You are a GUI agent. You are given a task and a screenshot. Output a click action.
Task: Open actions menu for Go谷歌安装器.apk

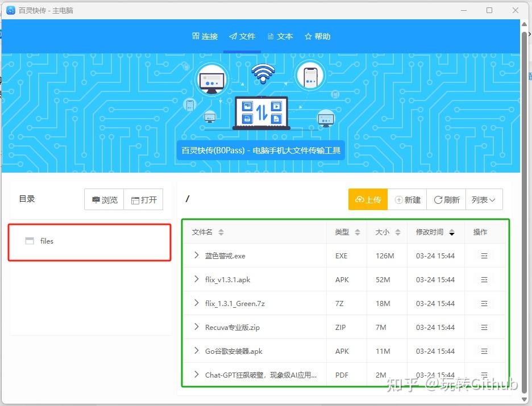point(484,351)
